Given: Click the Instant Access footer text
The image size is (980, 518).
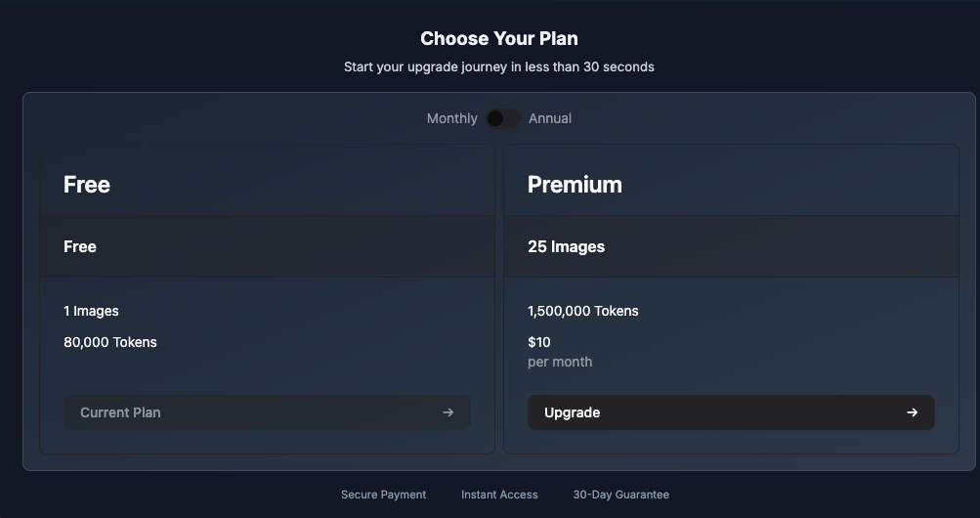Looking at the screenshot, I should 499,495.
